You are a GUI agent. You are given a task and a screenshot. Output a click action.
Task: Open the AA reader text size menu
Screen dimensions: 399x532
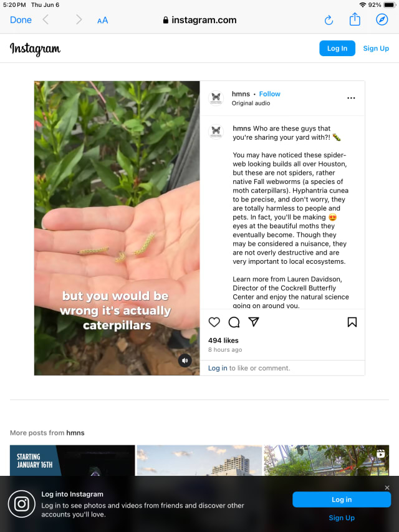click(x=102, y=21)
